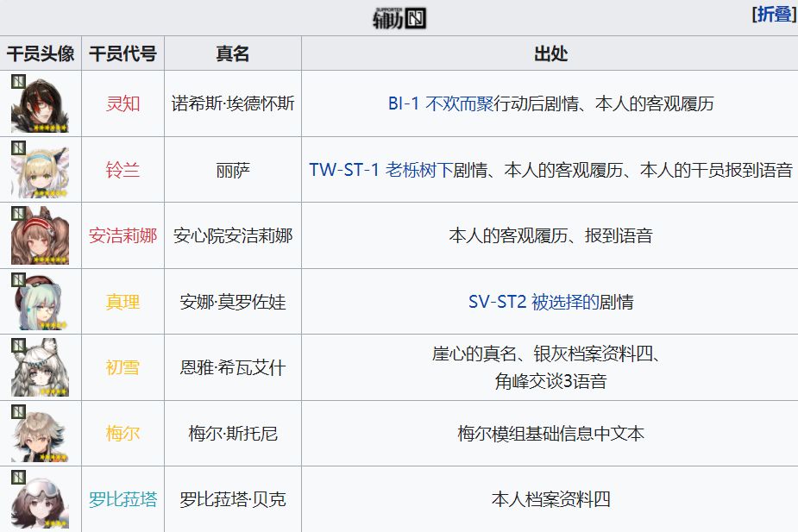Follow the SV-ST2 被选择的 stage link
The width and height of the screenshot is (798, 532).
click(533, 302)
